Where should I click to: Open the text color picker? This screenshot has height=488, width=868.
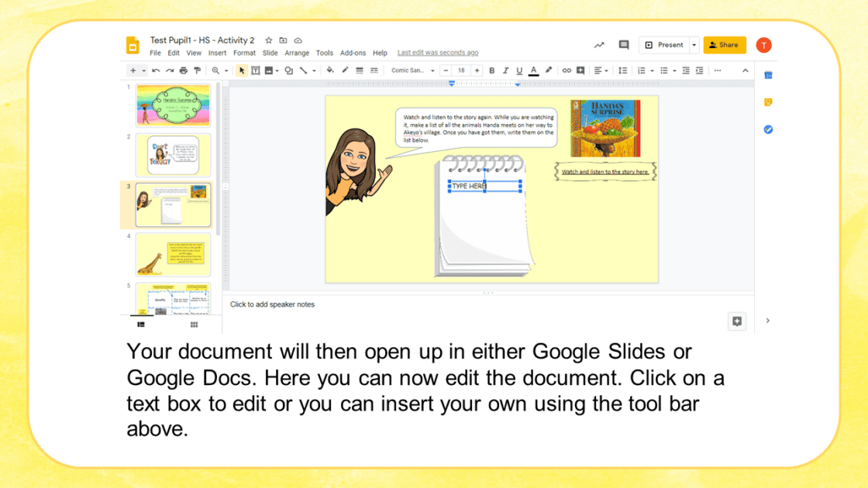click(x=533, y=70)
